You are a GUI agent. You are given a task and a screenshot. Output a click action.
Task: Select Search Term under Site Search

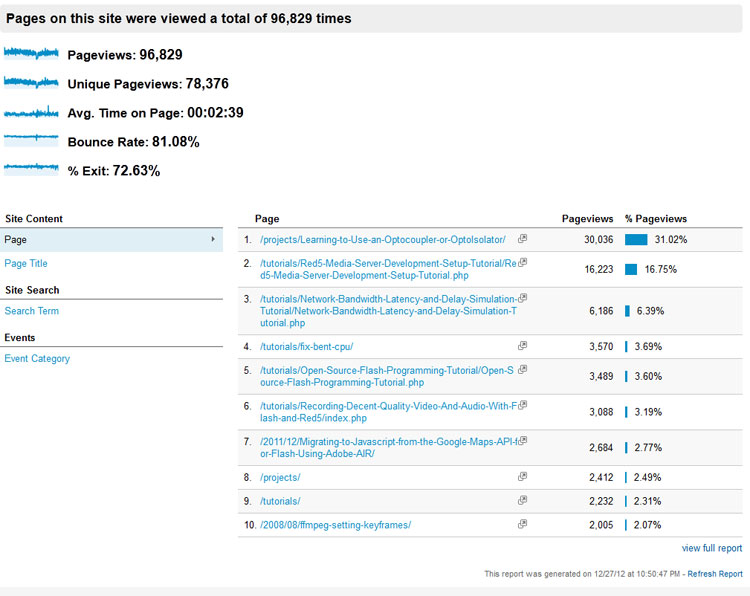(32, 311)
